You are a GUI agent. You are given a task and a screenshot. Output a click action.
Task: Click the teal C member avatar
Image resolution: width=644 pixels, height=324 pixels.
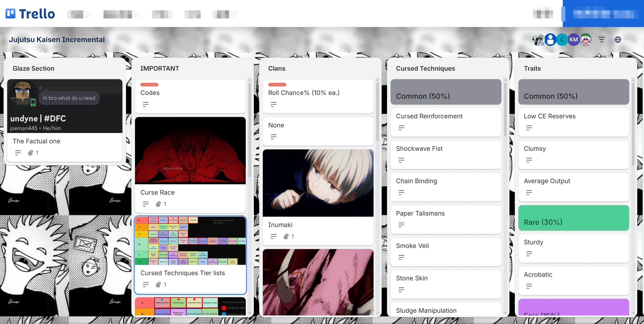coord(562,40)
